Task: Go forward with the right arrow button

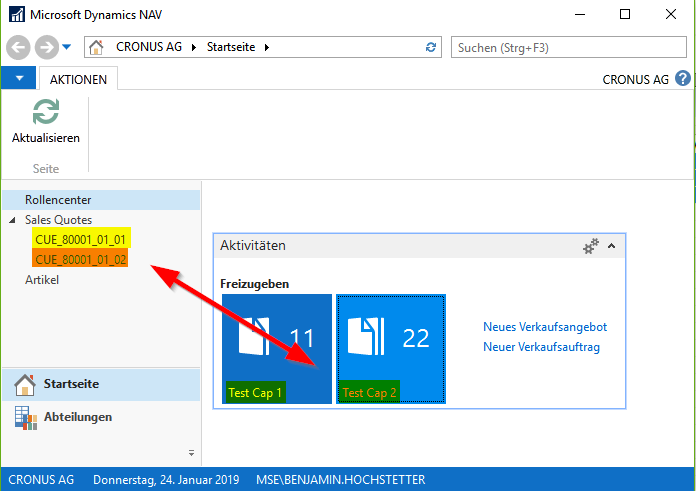Action: (x=47, y=47)
